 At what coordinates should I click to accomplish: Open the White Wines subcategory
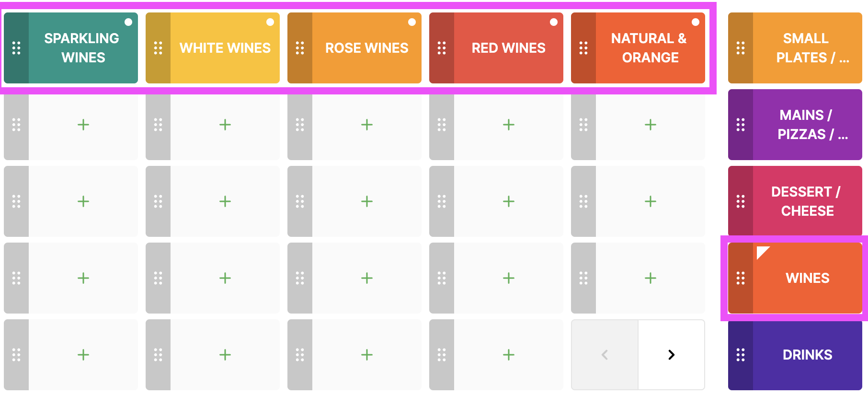tap(225, 48)
